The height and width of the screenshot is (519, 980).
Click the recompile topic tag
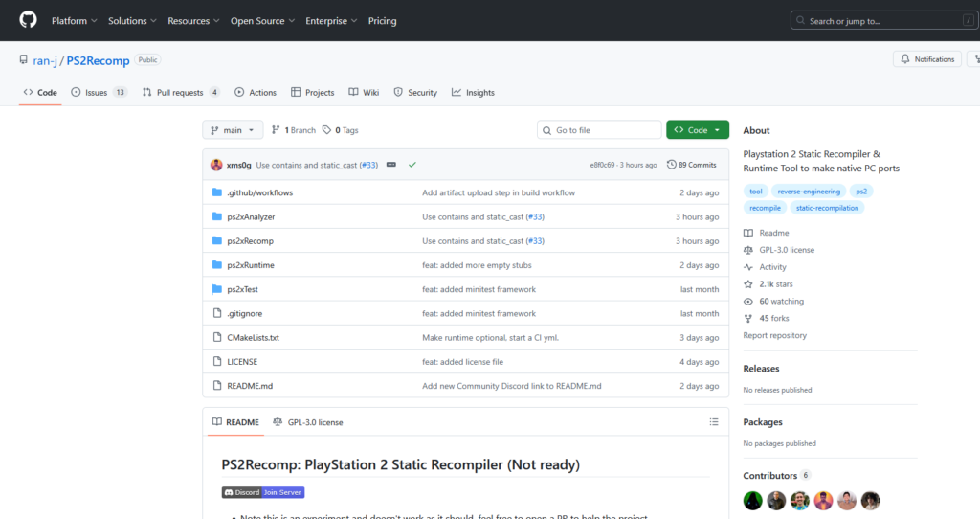[x=765, y=208]
